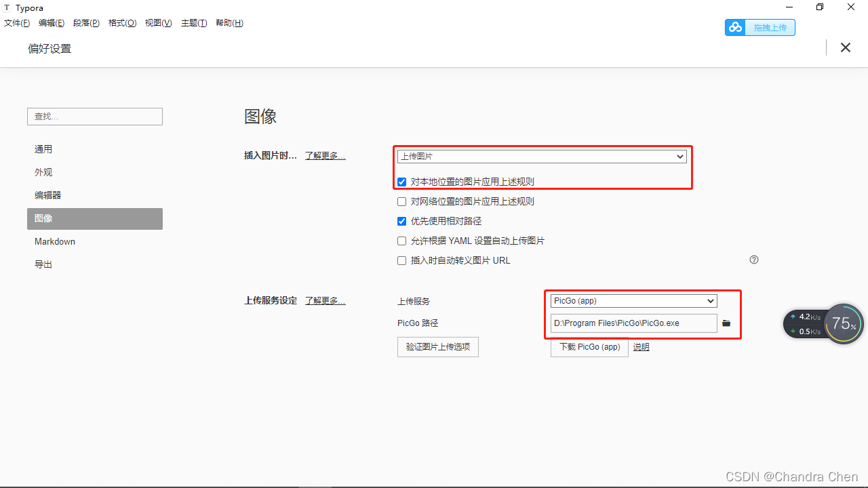868x488 pixels.
Task: Select the 编辑器 settings category
Action: tap(95, 195)
